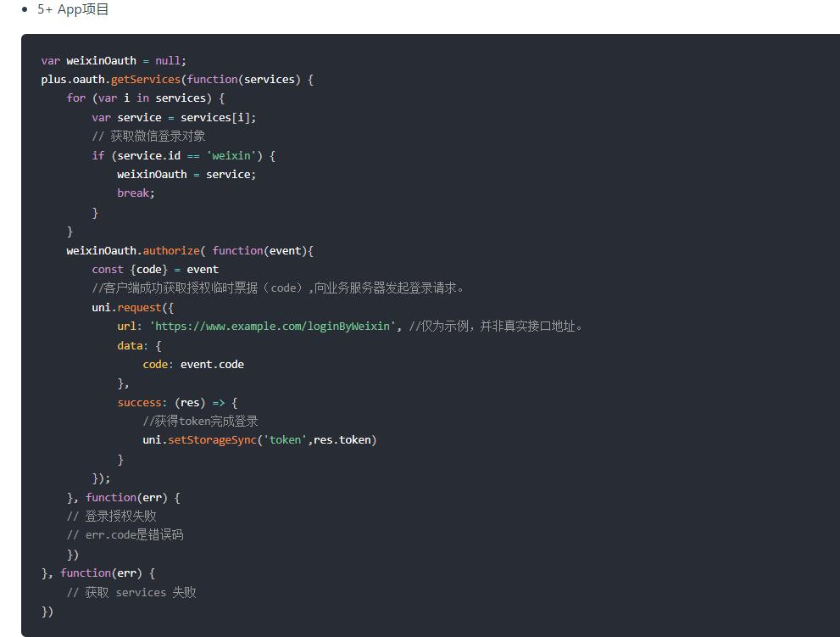
Task: Click 'request' in the uni.request call
Action: click(139, 308)
